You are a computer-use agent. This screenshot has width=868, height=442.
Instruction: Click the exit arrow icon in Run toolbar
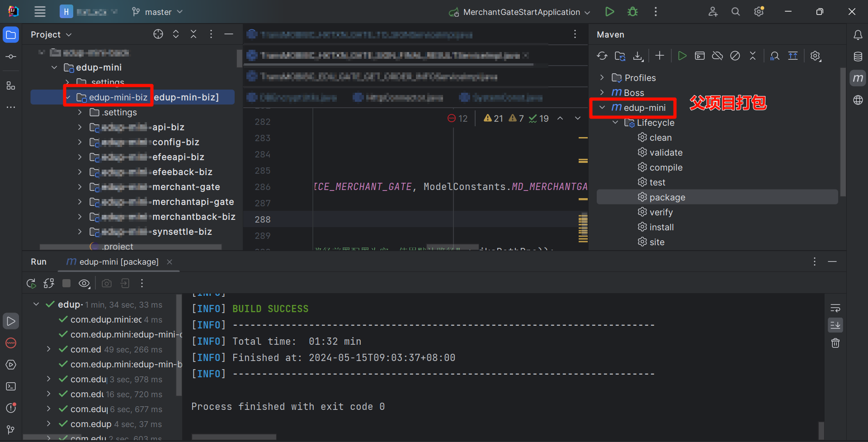[x=125, y=283]
